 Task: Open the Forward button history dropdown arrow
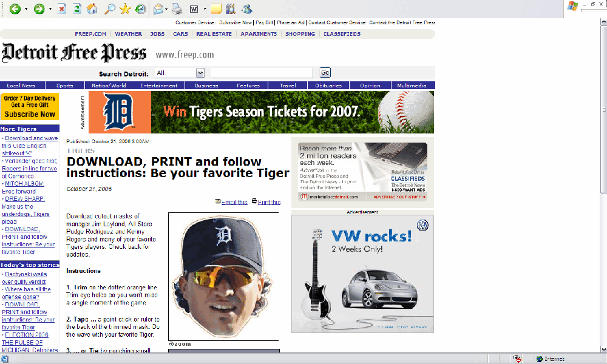50,9
